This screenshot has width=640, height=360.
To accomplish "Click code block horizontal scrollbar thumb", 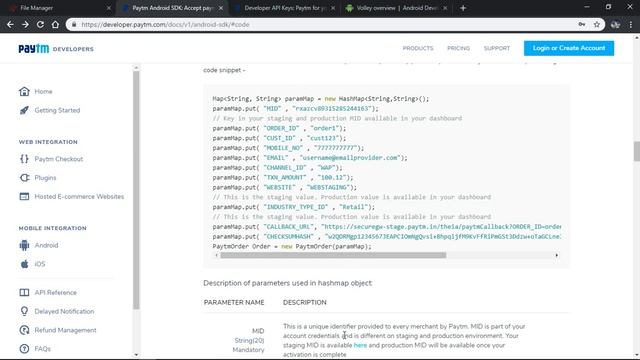I will tap(333, 255).
